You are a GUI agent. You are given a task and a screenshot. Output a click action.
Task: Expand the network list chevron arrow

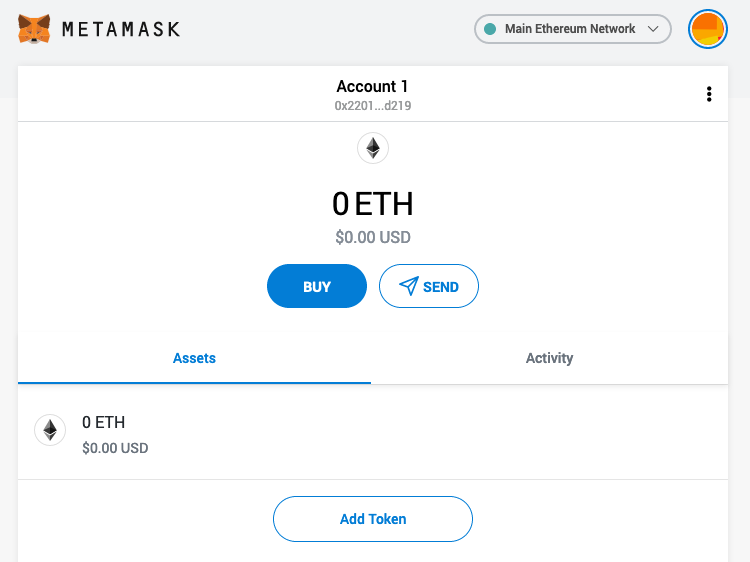click(x=654, y=29)
